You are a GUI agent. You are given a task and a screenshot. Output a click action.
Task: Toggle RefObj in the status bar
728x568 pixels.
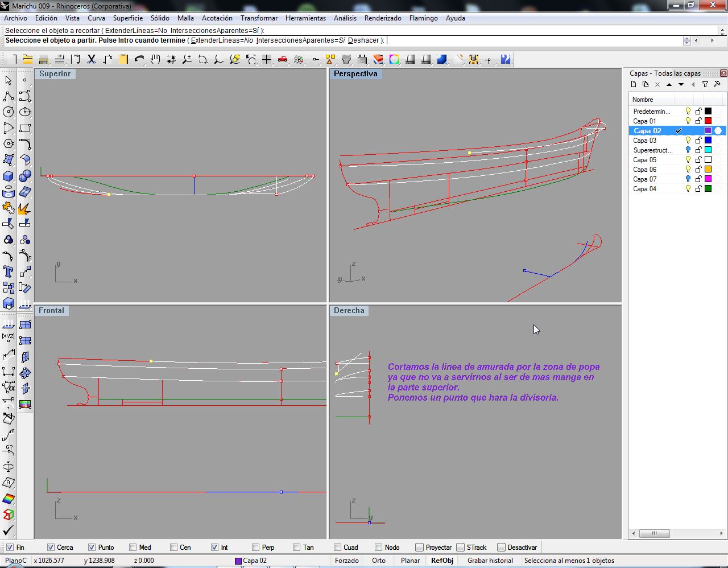(x=442, y=561)
